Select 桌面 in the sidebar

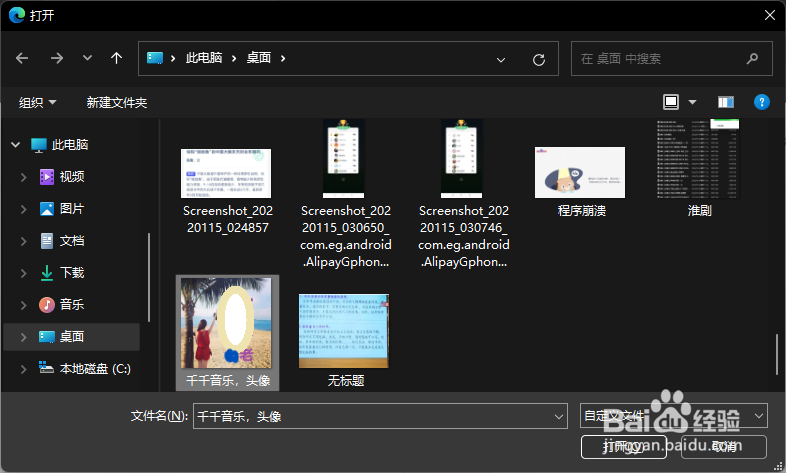[x=72, y=337]
